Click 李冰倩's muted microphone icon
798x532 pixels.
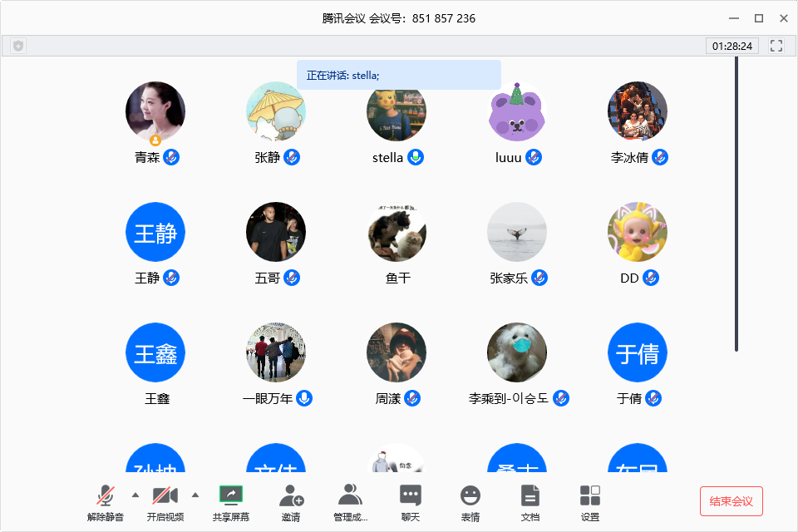point(660,157)
